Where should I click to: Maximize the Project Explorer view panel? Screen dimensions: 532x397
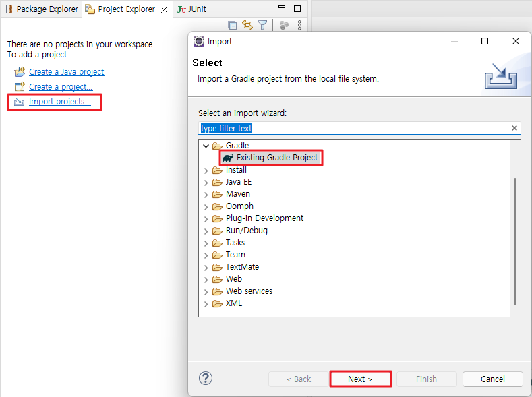(x=297, y=9)
